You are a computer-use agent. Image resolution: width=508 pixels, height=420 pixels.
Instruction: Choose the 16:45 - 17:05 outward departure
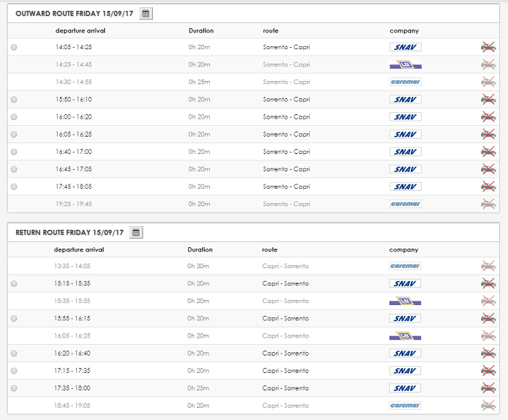14,169
